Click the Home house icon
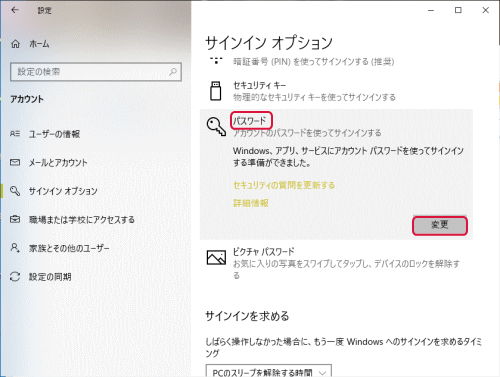500x377 pixels. pos(15,44)
